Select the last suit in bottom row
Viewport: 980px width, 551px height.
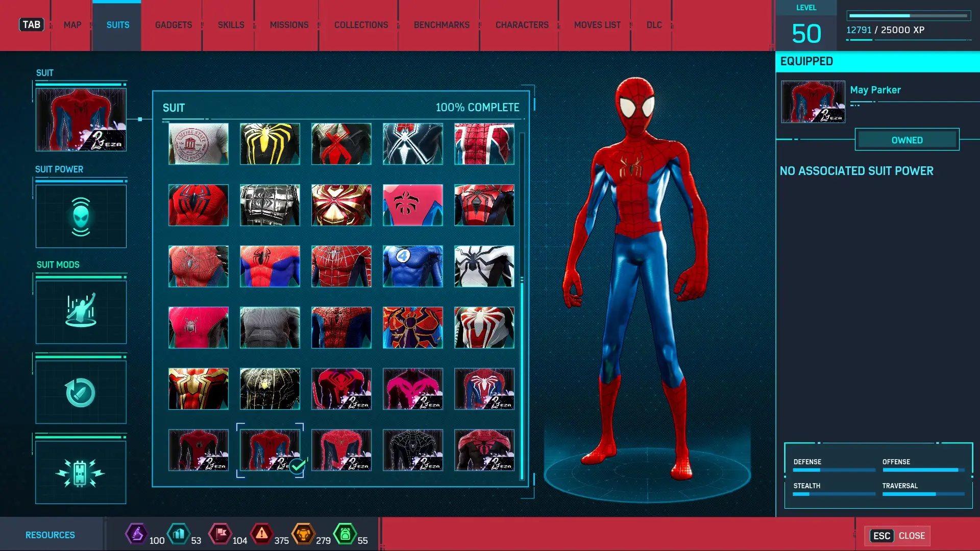484,450
